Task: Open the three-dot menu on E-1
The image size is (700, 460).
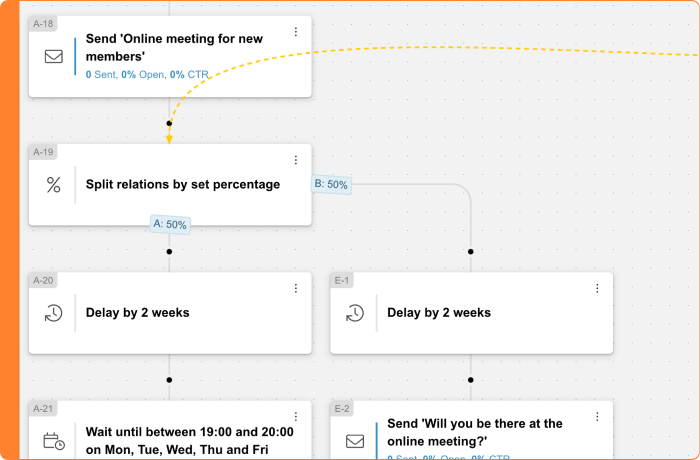Action: 597,288
